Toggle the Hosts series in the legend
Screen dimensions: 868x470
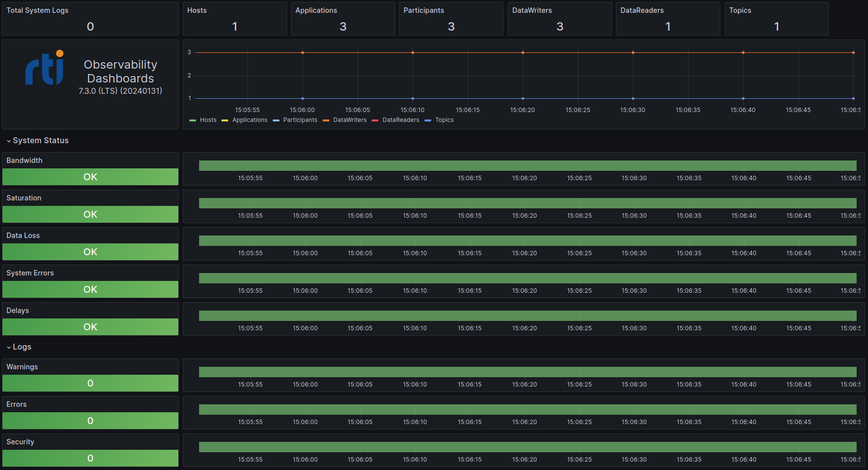[208, 119]
